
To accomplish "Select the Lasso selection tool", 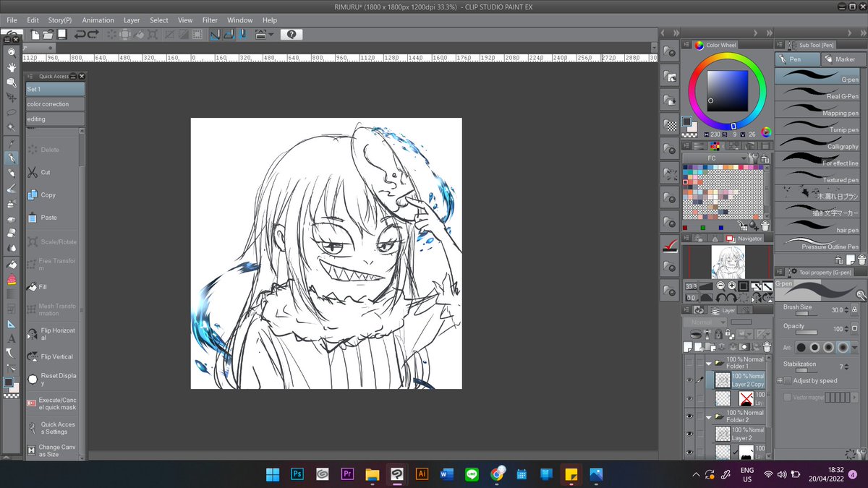I will [x=12, y=112].
